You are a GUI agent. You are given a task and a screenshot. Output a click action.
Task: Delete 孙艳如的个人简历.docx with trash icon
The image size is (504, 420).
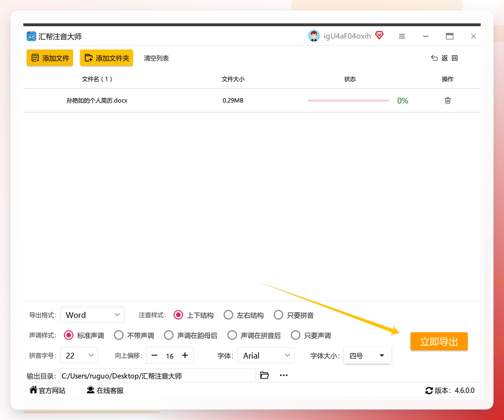(x=447, y=101)
